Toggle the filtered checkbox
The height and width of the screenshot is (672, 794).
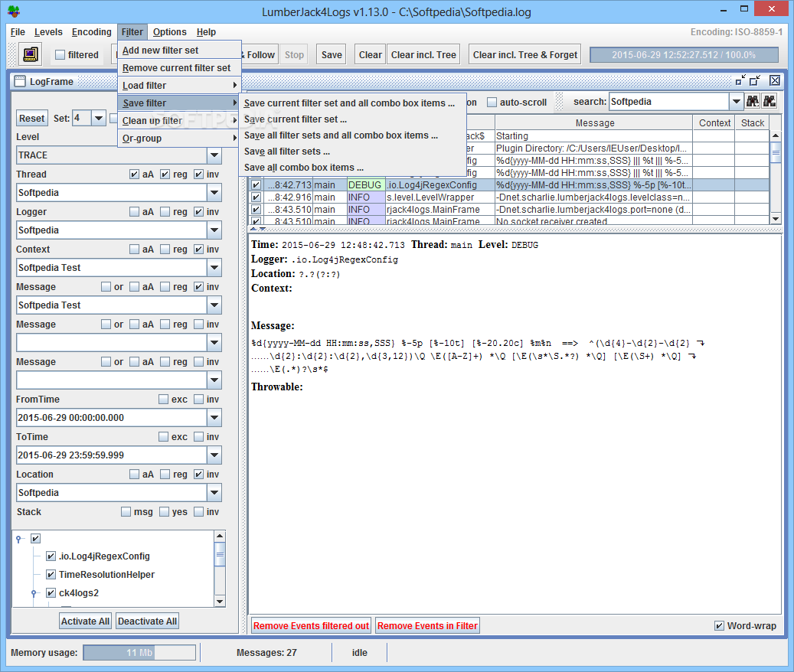[x=60, y=54]
